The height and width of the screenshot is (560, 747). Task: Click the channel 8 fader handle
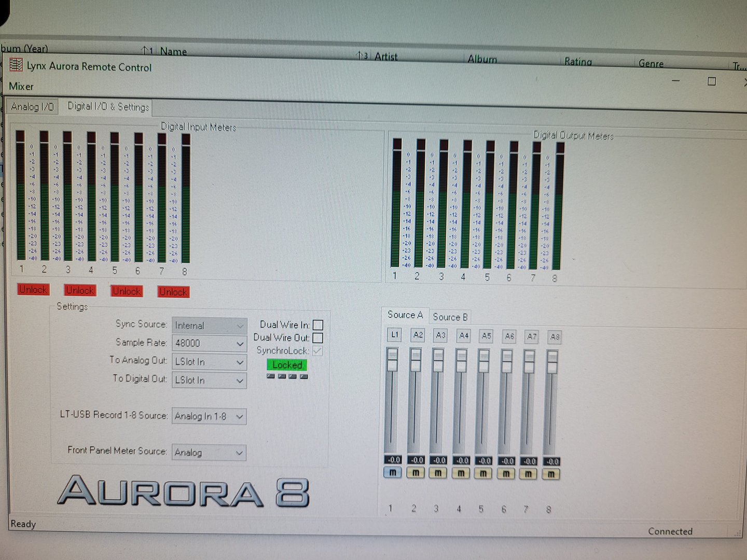[552, 362]
